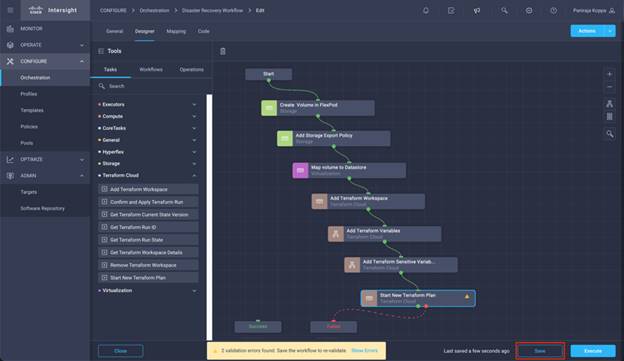Click the canvas search magnifier icon
The width and height of the screenshot is (624, 361).
[609, 134]
